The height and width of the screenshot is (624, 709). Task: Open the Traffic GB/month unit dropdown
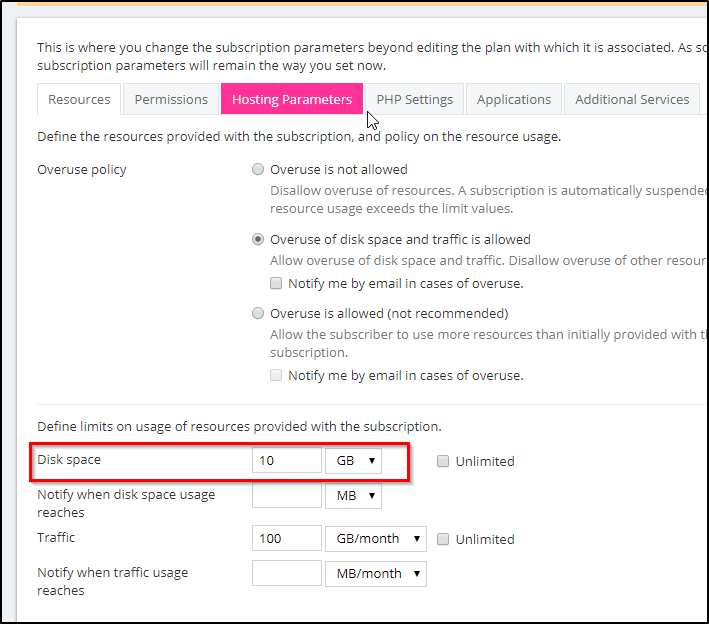click(x=375, y=539)
